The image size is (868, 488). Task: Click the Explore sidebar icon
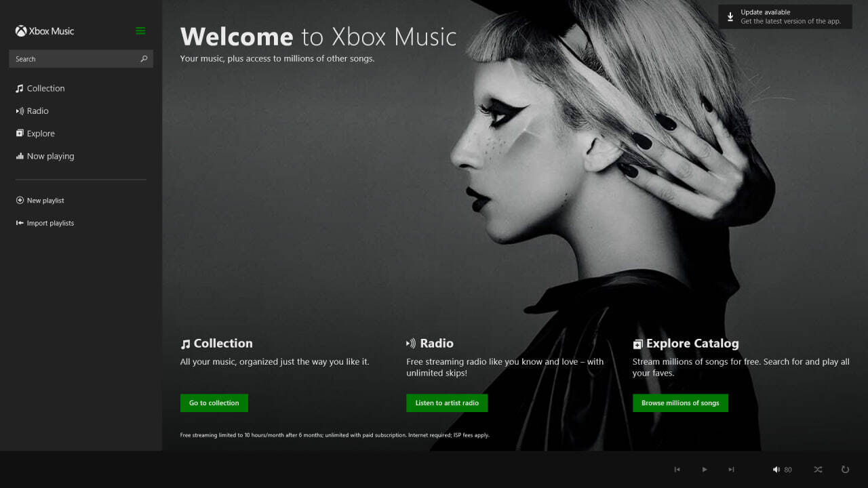(20, 134)
